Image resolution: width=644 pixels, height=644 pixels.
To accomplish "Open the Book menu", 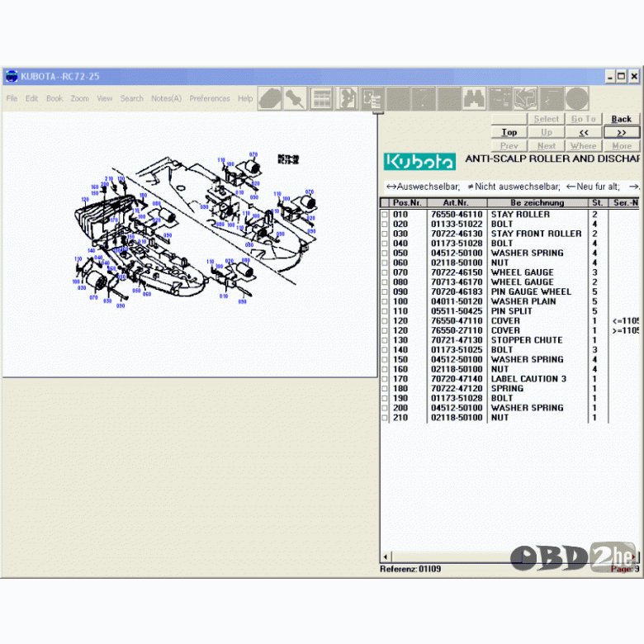I will tap(54, 98).
